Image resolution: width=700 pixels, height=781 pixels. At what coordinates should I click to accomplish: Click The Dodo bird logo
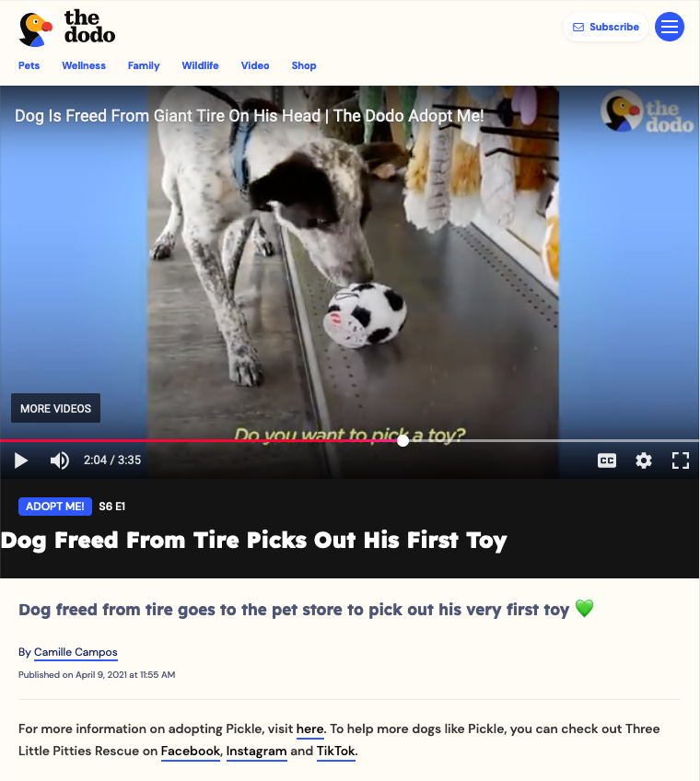click(x=67, y=28)
